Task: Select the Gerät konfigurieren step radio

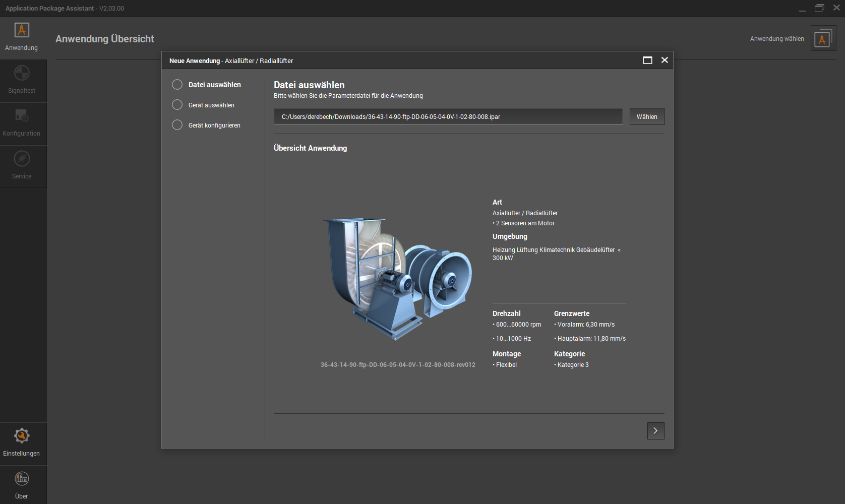Action: coord(177,125)
